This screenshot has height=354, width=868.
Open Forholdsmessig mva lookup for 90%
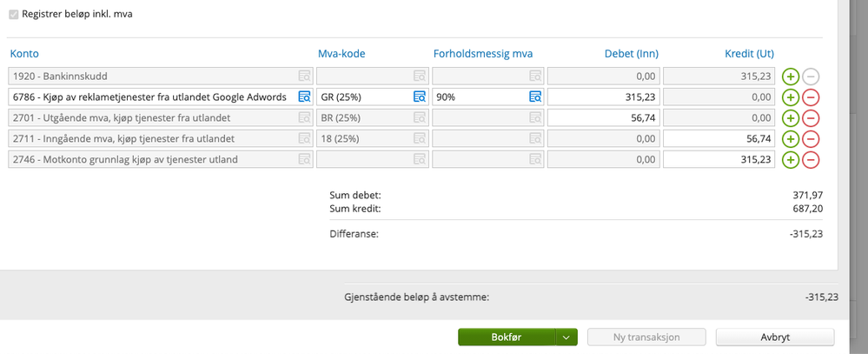[534, 97]
